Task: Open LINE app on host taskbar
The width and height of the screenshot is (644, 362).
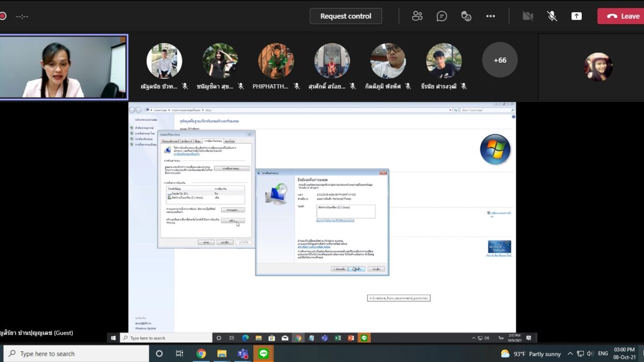Action: 263,353
